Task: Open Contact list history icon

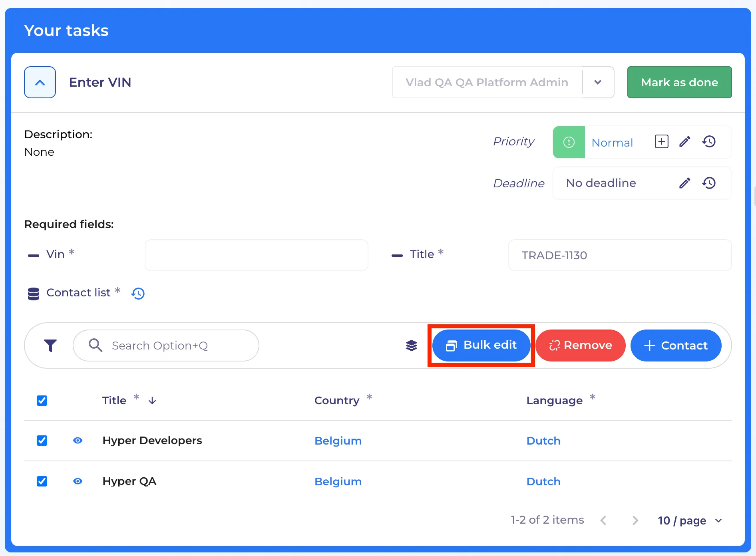Action: pyautogui.click(x=138, y=294)
